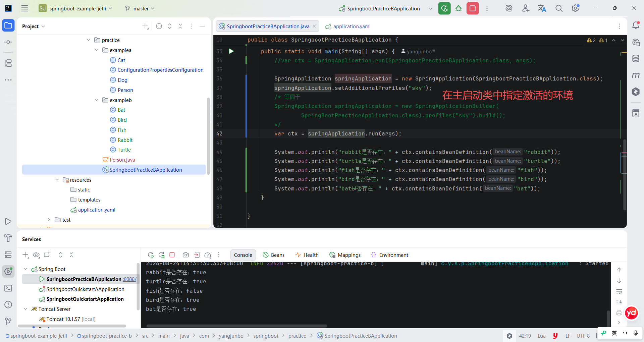Toggle Services view options eye icon
The width and height of the screenshot is (644, 342).
point(36,255)
